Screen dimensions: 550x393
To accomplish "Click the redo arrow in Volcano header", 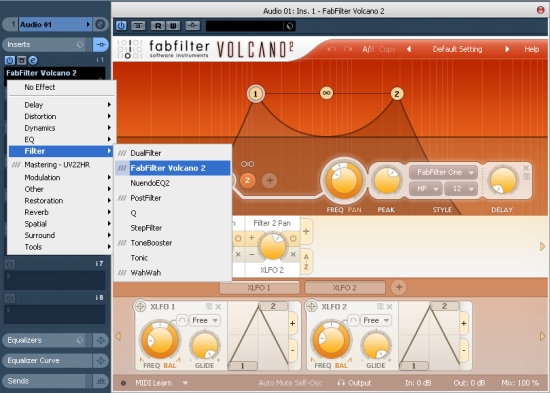I will click(x=348, y=49).
